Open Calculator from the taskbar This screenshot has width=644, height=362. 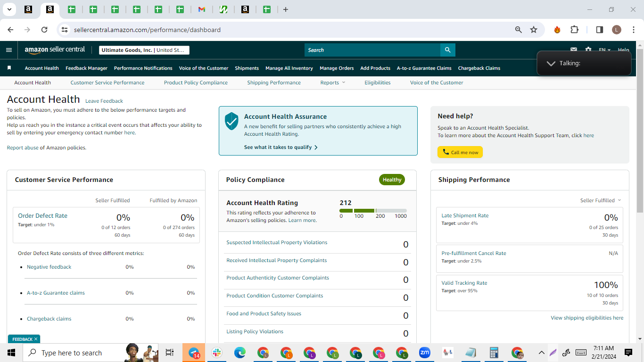[494, 353]
